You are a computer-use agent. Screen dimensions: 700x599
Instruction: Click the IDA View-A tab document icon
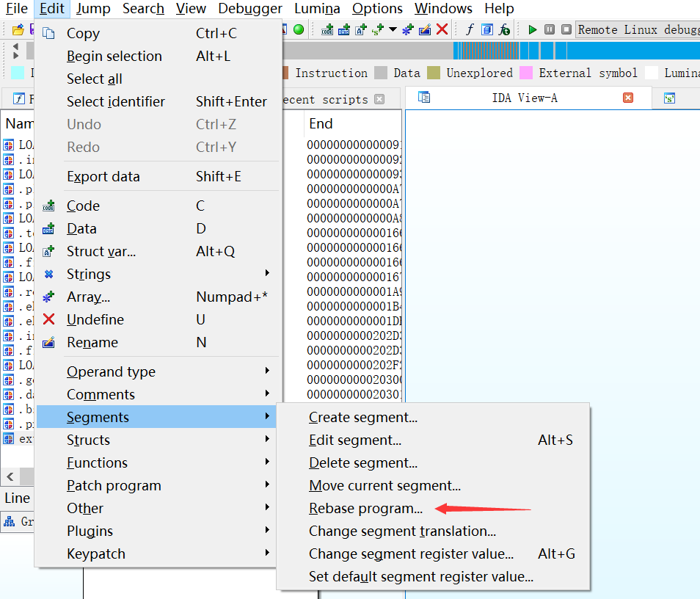pos(424,97)
